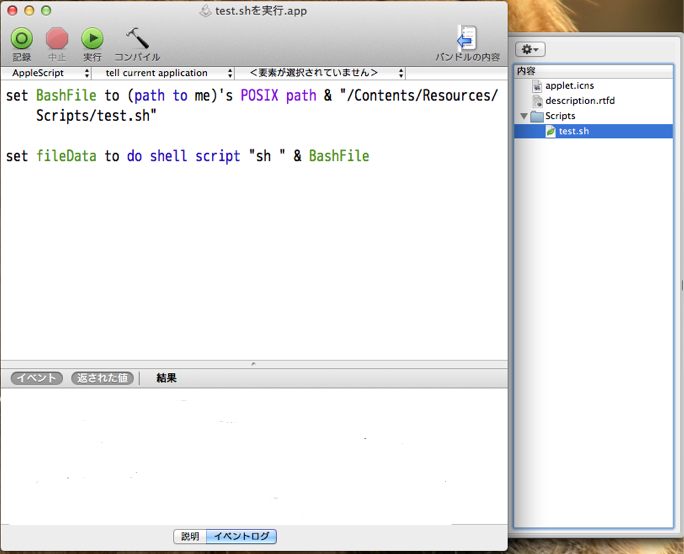The image size is (684, 554).
Task: Click the Scripts folder icon
Action: (537, 116)
